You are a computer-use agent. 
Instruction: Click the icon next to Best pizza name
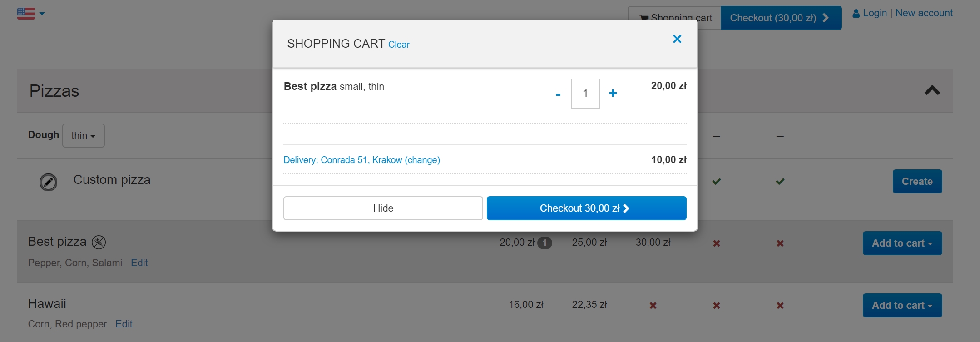99,242
